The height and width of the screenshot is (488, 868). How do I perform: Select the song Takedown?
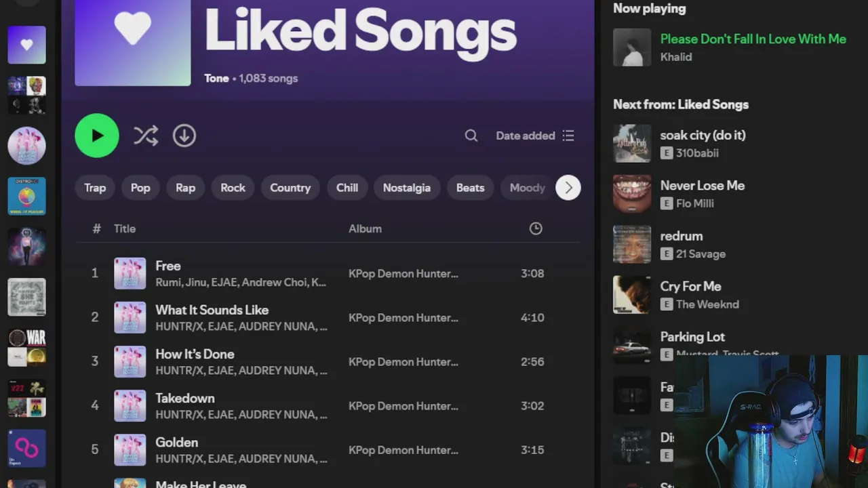point(184,398)
